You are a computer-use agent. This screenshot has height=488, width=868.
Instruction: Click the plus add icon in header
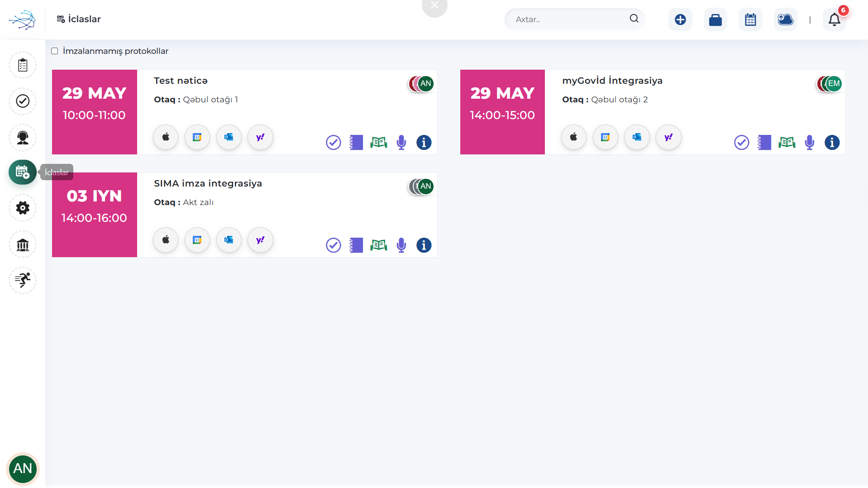pyautogui.click(x=680, y=19)
